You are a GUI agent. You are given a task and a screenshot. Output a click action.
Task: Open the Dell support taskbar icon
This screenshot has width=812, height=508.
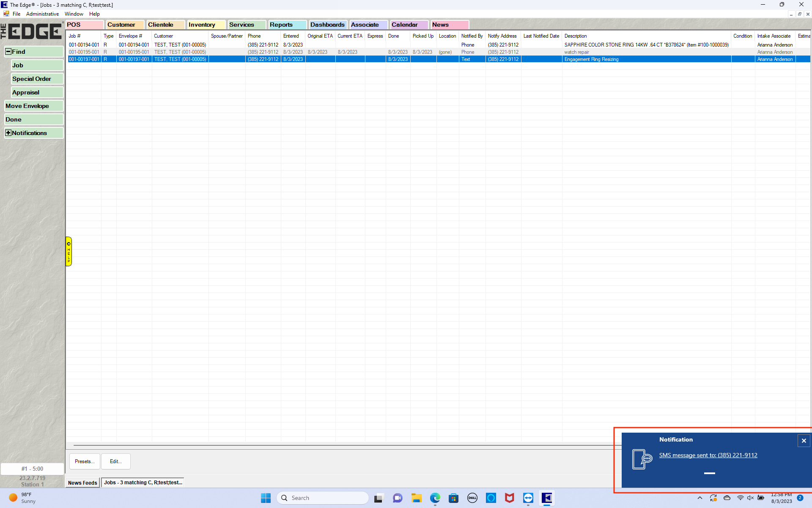(x=472, y=498)
